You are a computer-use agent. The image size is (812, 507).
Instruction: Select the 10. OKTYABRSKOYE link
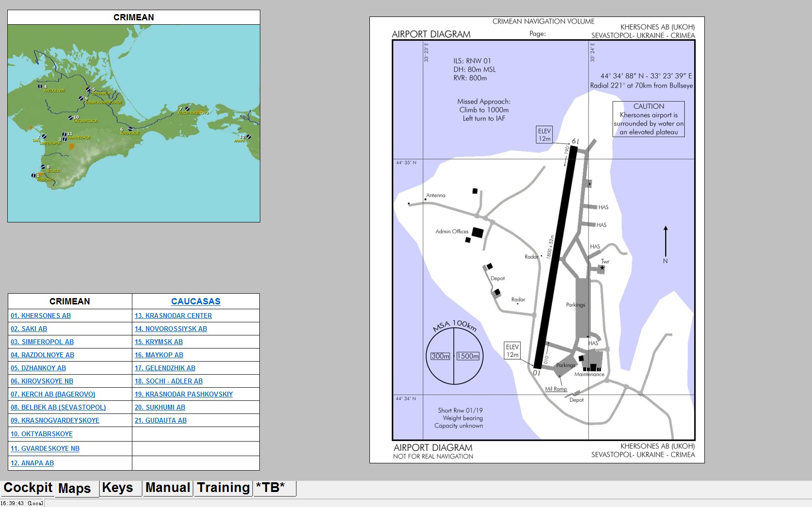pyautogui.click(x=42, y=434)
